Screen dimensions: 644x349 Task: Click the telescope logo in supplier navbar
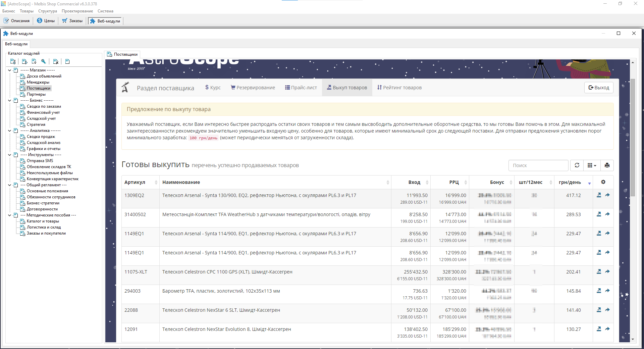coord(125,87)
